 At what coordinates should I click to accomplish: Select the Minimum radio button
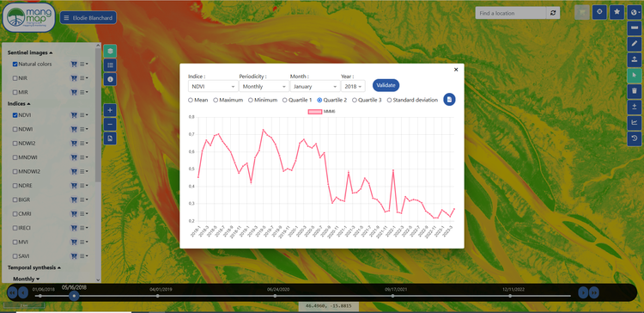pos(251,100)
